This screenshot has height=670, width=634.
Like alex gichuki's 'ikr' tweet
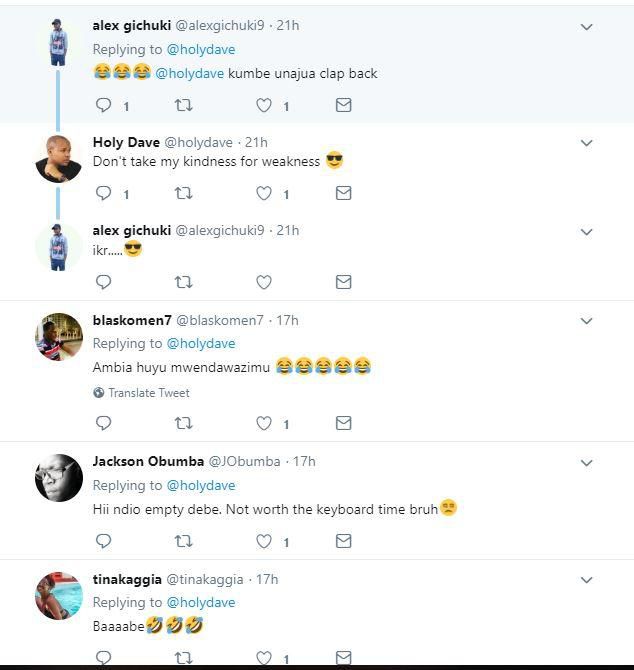pyautogui.click(x=264, y=282)
